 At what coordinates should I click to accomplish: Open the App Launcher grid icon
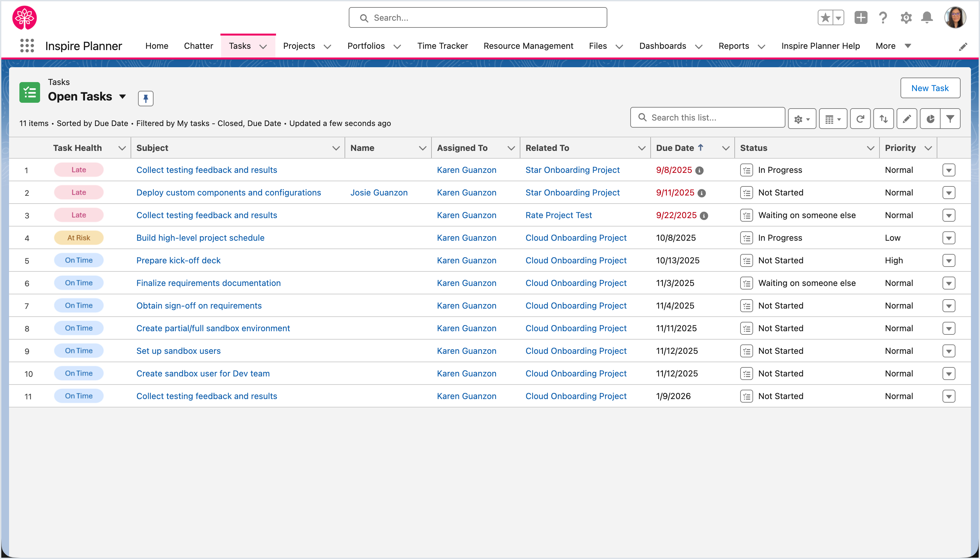27,46
